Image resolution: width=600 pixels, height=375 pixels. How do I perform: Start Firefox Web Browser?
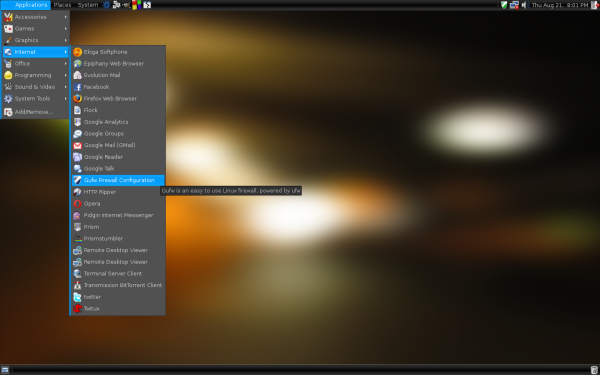(118, 99)
